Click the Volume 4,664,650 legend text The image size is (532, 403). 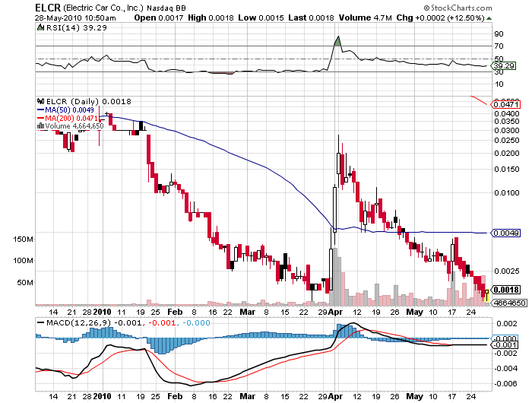coord(74,126)
